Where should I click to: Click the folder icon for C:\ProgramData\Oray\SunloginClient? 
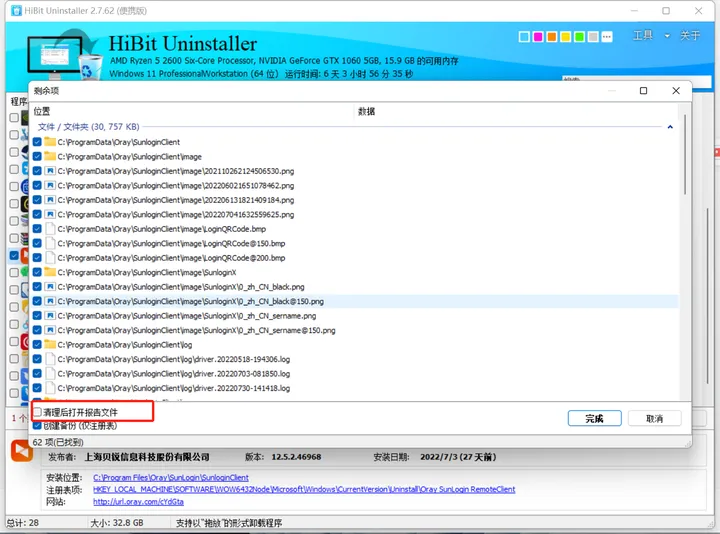[x=49, y=142]
